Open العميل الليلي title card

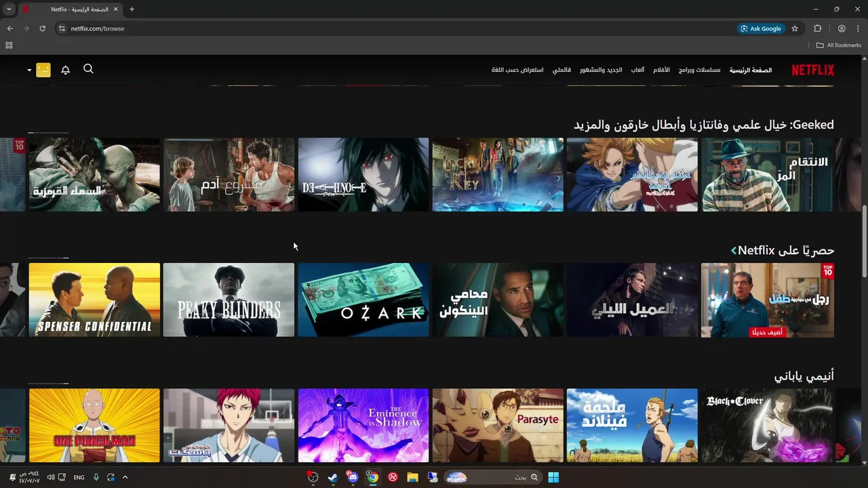[632, 300]
